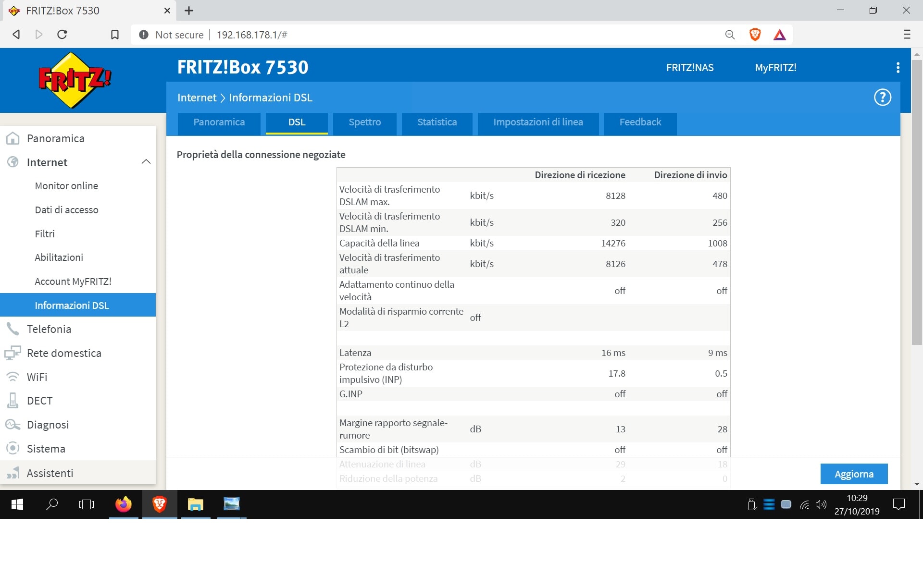Click the Latenza row label
This screenshot has height=588, width=923.
355,353
